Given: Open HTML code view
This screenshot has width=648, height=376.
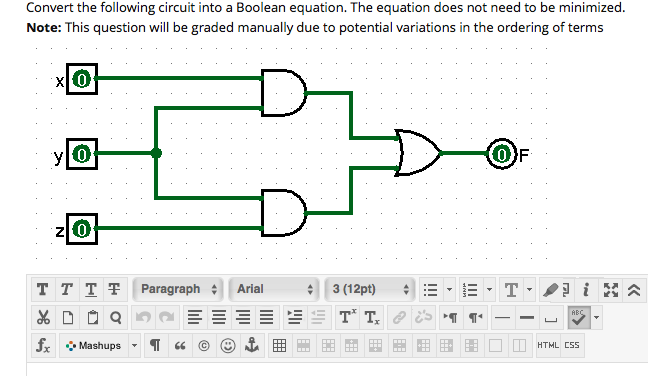Looking at the screenshot, I should (548, 345).
